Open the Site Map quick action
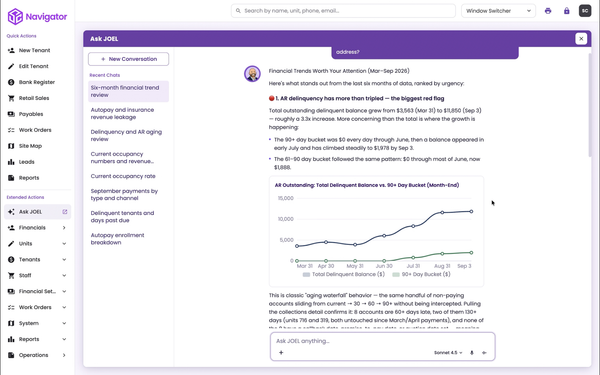 [38, 146]
